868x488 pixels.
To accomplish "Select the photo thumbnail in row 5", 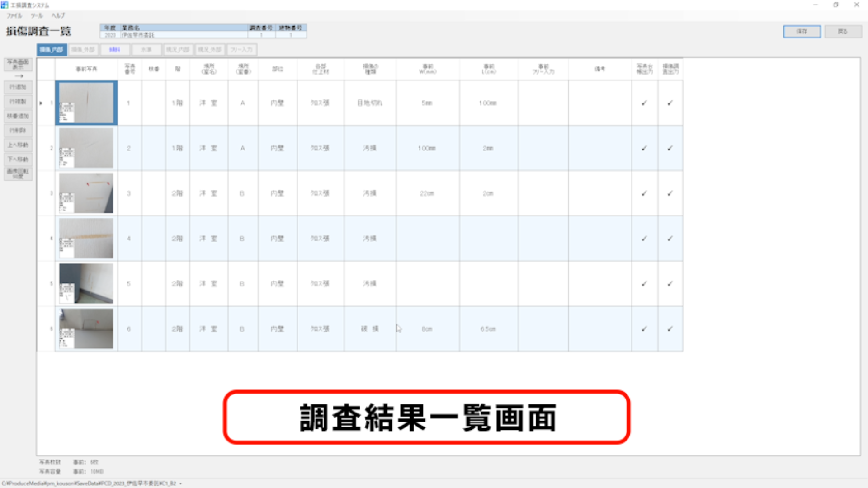I will click(86, 284).
